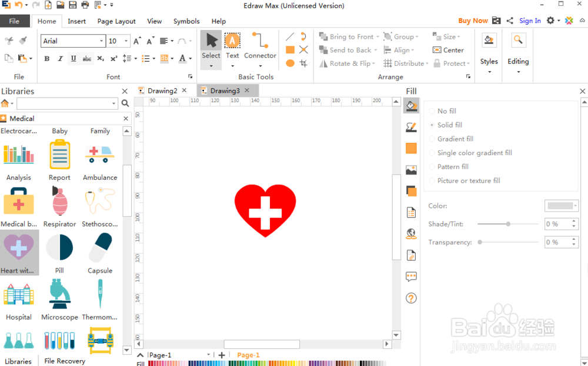Open the Line format panel icon
The image size is (588, 366).
412,127
